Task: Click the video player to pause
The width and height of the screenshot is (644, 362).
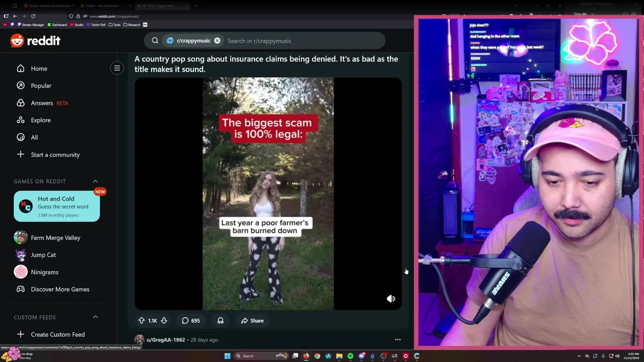Action: tap(268, 194)
